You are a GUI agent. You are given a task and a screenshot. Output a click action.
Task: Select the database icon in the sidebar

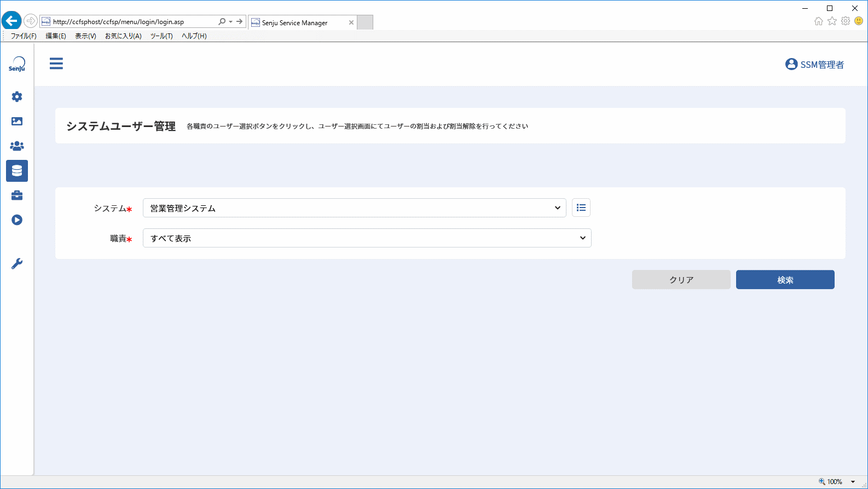tap(17, 171)
